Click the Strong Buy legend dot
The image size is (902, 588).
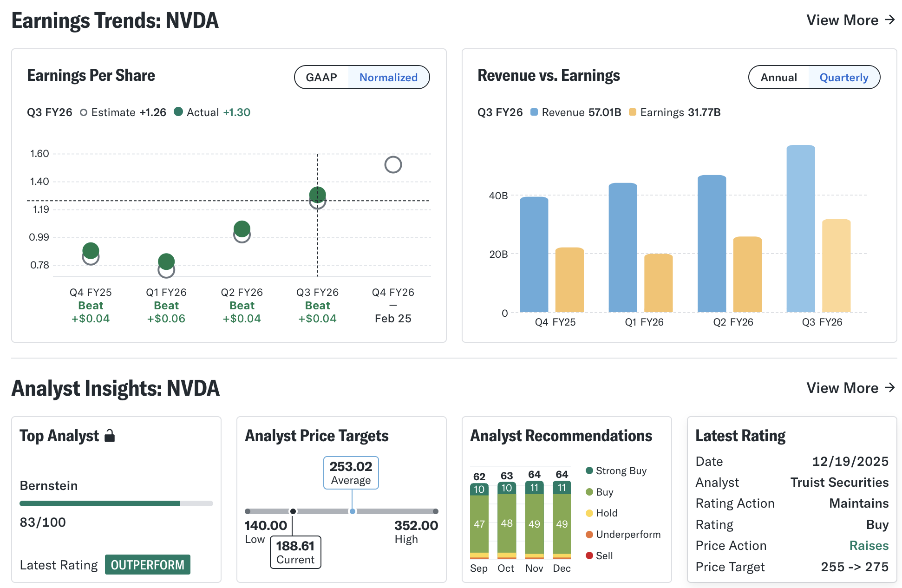589,470
